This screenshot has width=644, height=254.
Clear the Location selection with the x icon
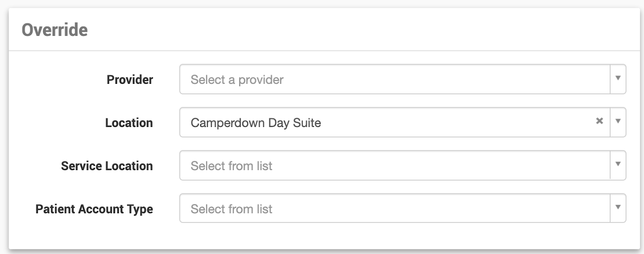point(599,121)
